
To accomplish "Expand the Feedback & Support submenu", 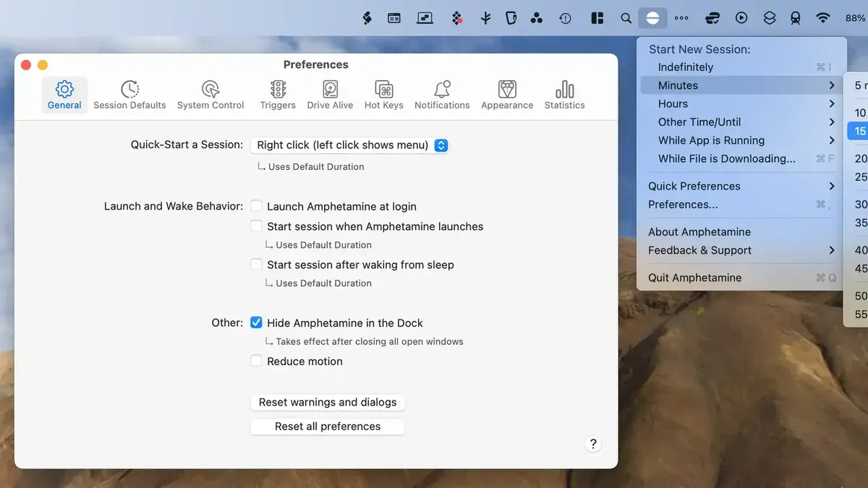I will click(740, 250).
